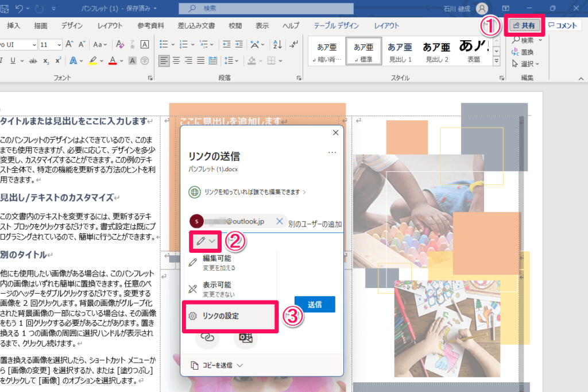The image size is (588, 392).
Task: Click clear formatting icon
Action: [120, 44]
